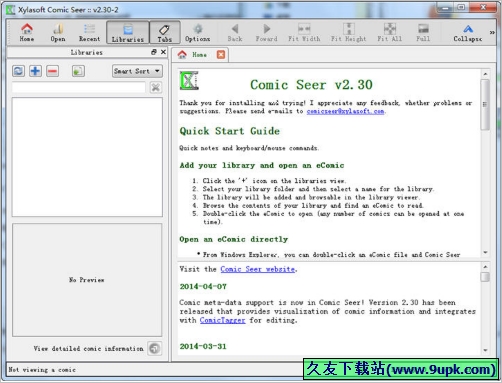The width and height of the screenshot is (502, 383).
Task: Show Recent comics list
Action: click(x=89, y=32)
